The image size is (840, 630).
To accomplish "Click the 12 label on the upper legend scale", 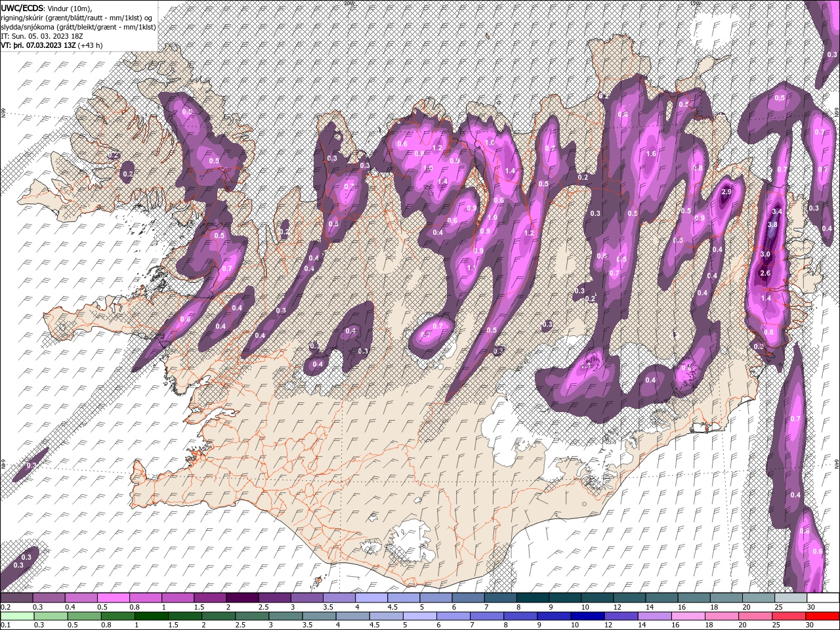I will (x=619, y=607).
